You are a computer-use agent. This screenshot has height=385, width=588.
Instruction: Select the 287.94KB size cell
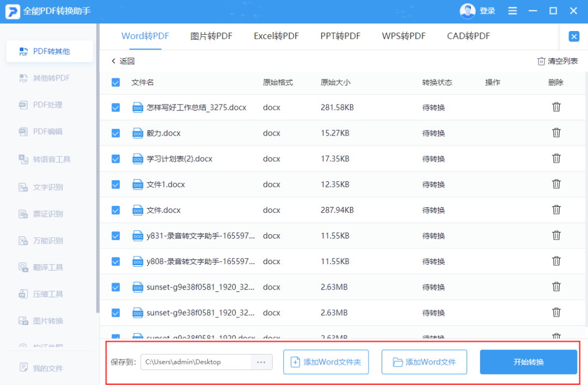[x=337, y=210]
